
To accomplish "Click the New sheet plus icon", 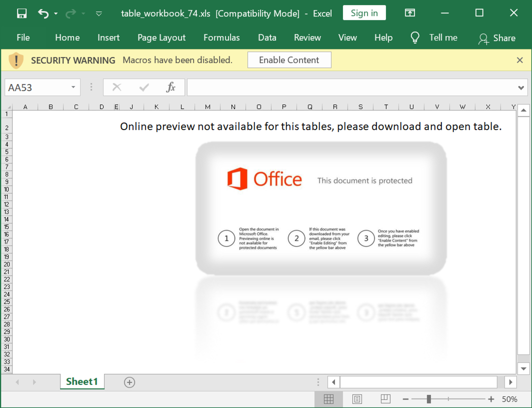I will point(129,382).
